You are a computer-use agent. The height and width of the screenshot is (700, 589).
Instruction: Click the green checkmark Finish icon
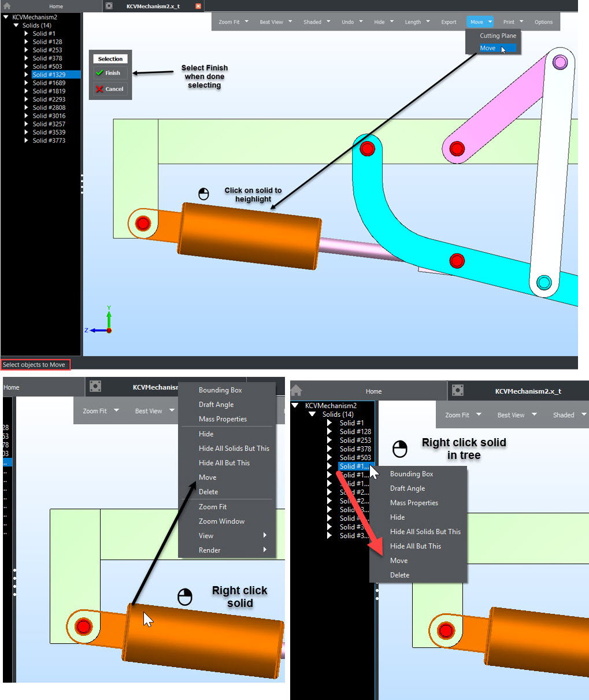tap(100, 73)
